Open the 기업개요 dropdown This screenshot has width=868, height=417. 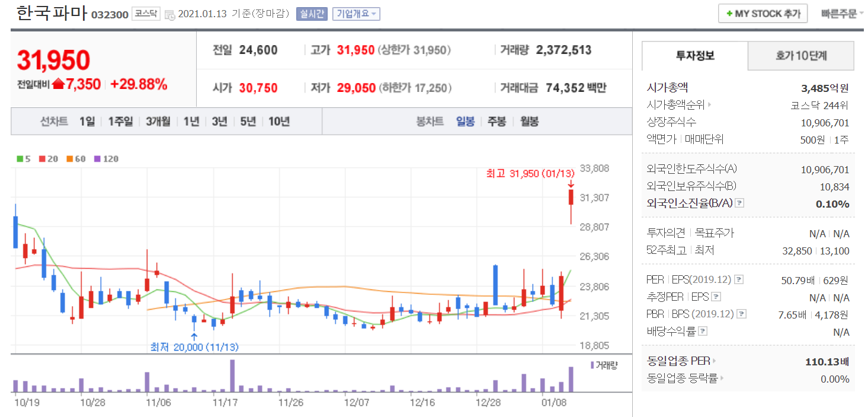[x=356, y=14]
